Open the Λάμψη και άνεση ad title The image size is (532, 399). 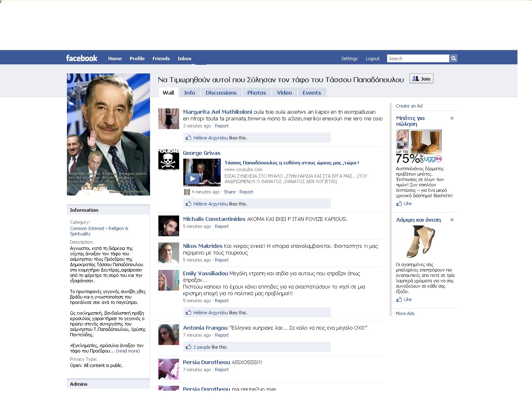pos(419,220)
